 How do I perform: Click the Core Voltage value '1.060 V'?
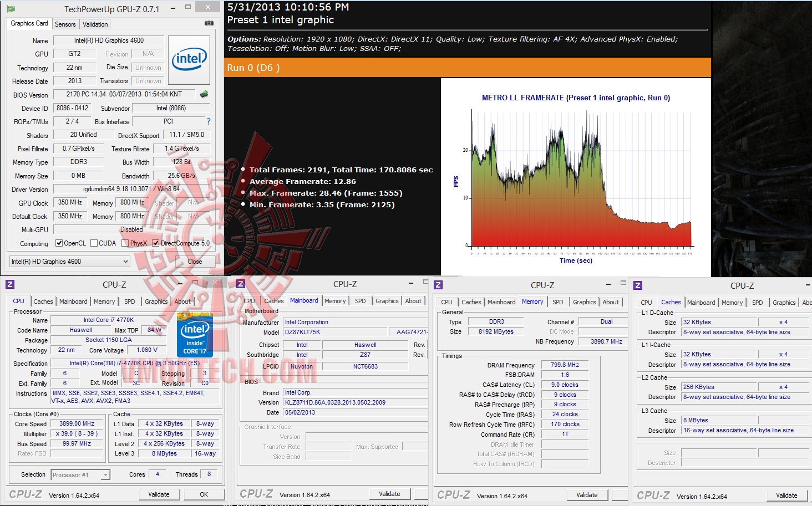[147, 350]
